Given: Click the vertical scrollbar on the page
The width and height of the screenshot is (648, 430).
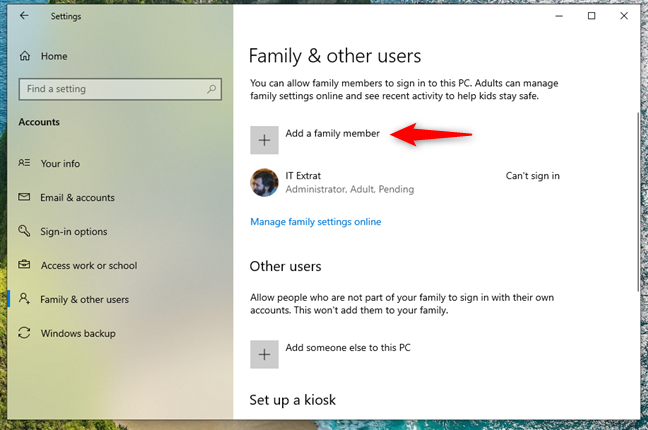Looking at the screenshot, I should coord(638,202).
